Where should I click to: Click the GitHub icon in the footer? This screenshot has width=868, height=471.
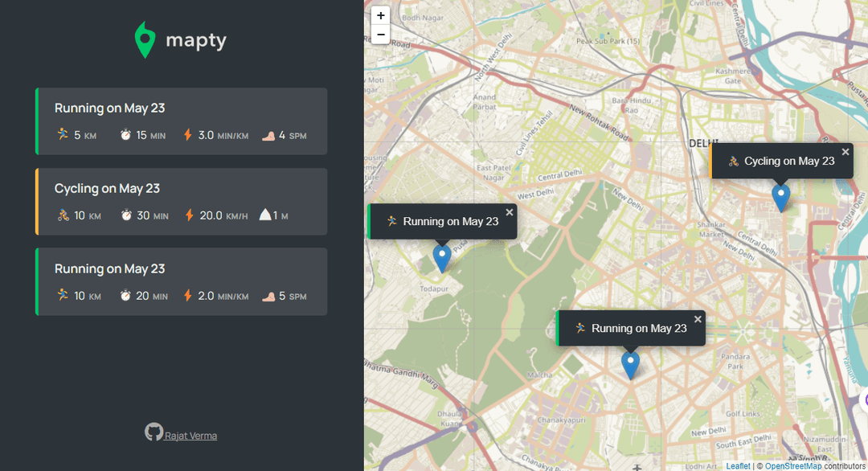point(154,432)
